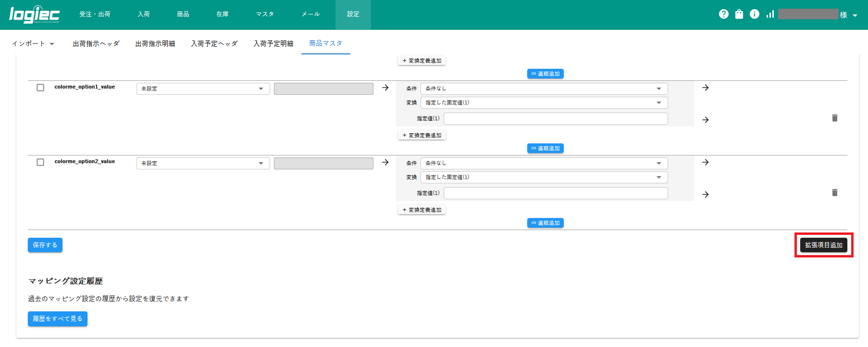Click the 保存する button
Image resolution: width=868 pixels, height=347 pixels.
pos(45,245)
